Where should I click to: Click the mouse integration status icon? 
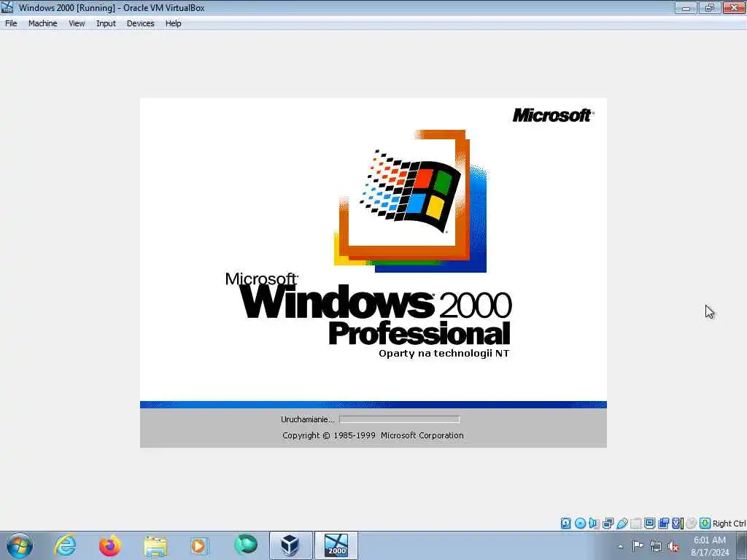tap(692, 523)
